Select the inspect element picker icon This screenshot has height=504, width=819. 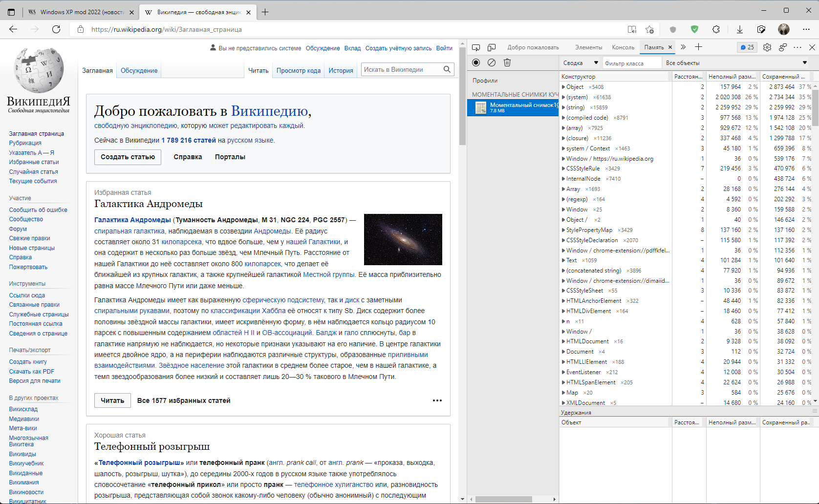[x=476, y=47]
